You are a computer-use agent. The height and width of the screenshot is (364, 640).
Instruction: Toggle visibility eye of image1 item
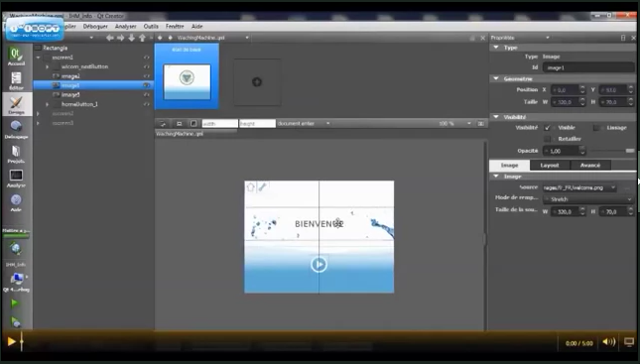click(146, 85)
